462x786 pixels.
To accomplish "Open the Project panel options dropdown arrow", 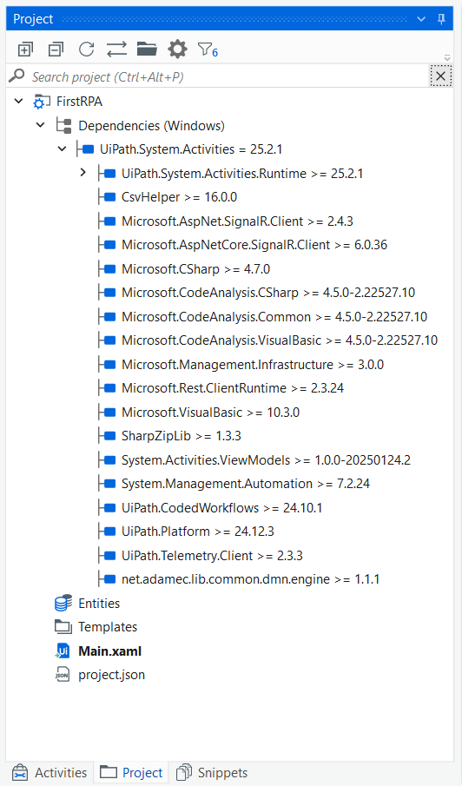I will [421, 19].
